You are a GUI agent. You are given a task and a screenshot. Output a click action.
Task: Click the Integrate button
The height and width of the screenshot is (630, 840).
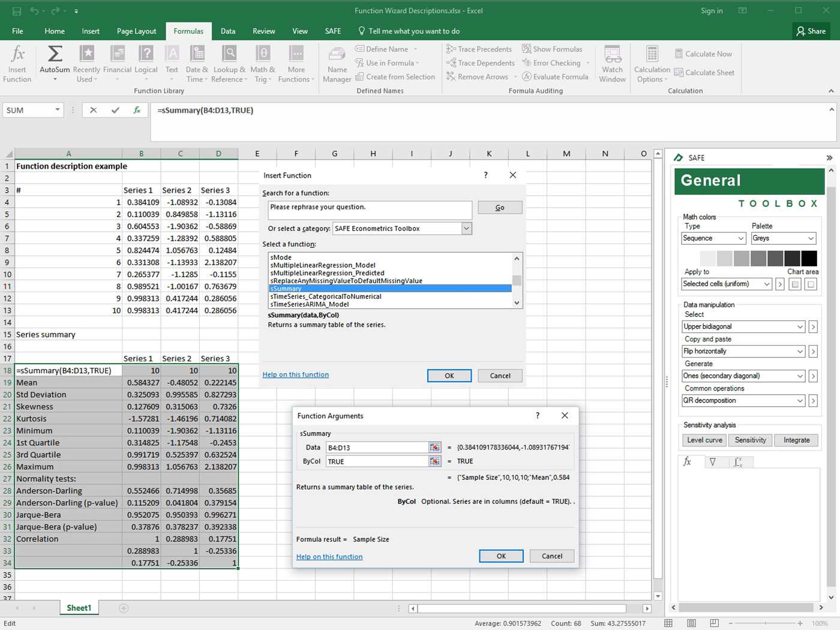coord(796,440)
